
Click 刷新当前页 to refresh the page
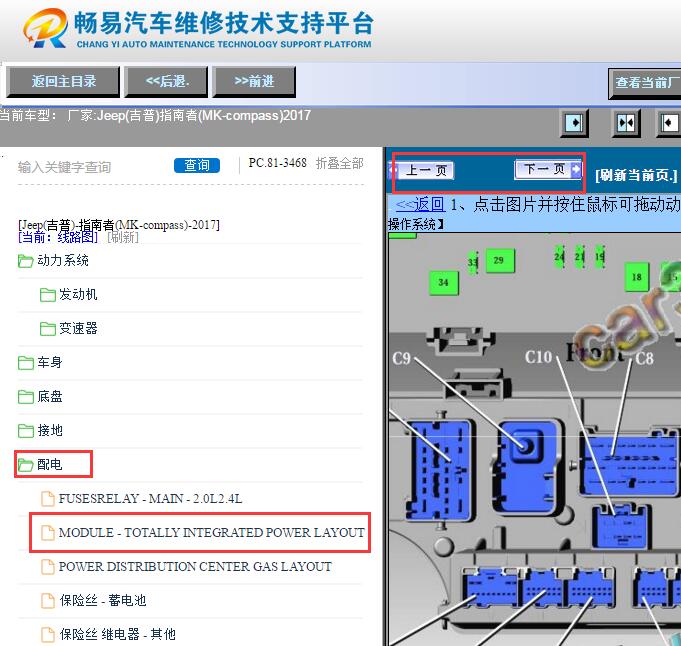[x=636, y=175]
